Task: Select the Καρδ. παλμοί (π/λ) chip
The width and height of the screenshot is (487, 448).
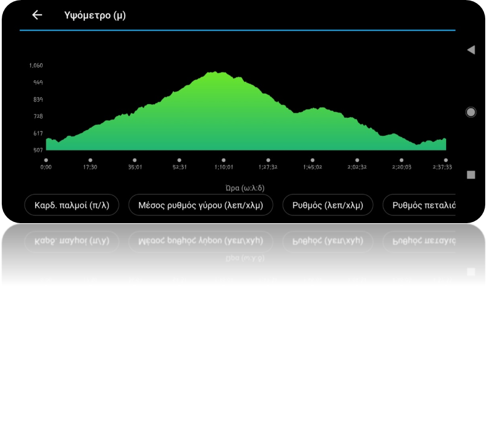Action: pos(71,205)
